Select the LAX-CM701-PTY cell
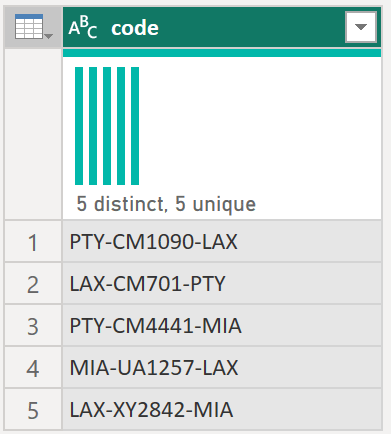The width and height of the screenshot is (391, 434). [x=222, y=283]
